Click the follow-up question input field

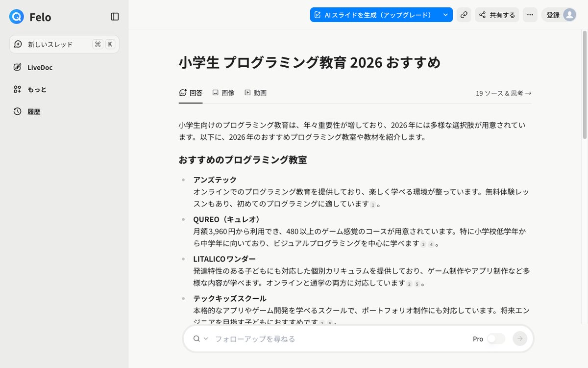pyautogui.click(x=341, y=339)
